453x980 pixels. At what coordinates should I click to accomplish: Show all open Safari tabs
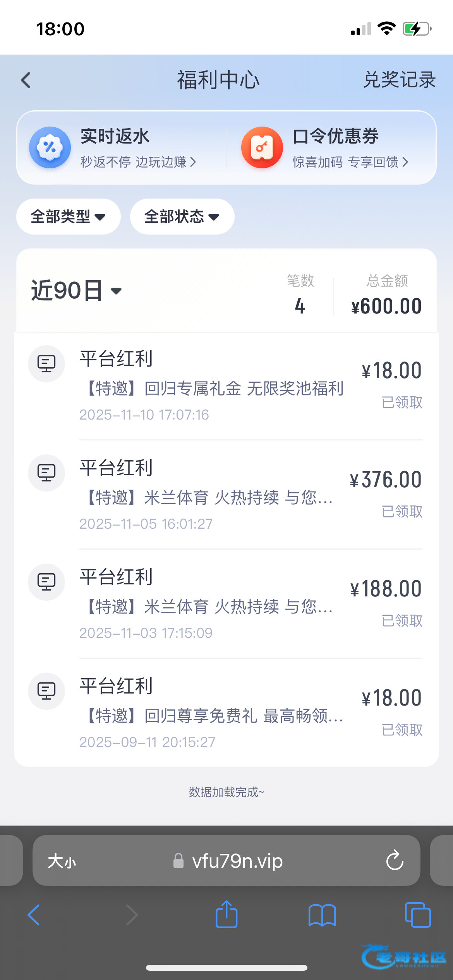point(417,915)
